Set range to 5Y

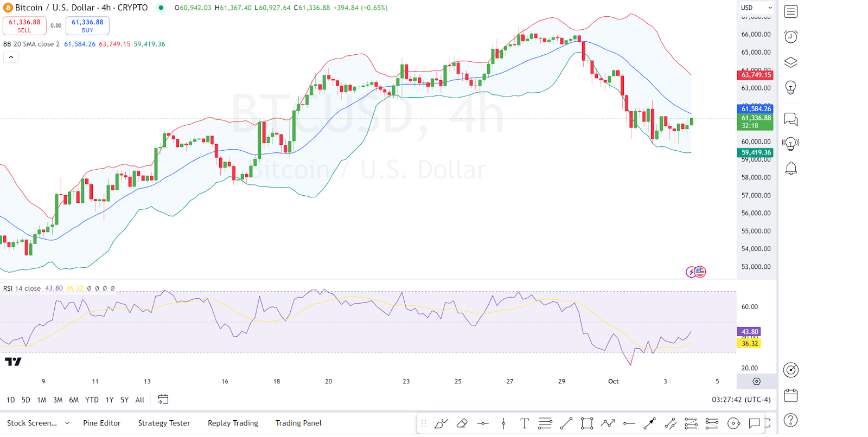pos(124,400)
